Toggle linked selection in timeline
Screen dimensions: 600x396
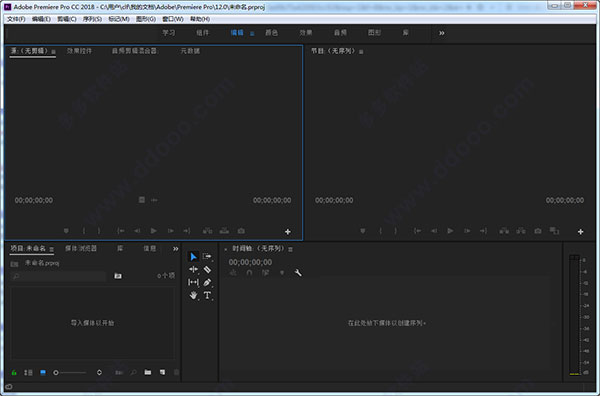click(x=266, y=273)
